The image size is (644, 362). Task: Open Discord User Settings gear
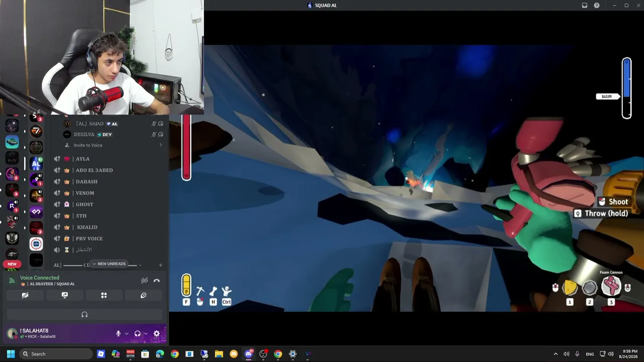coord(156,333)
